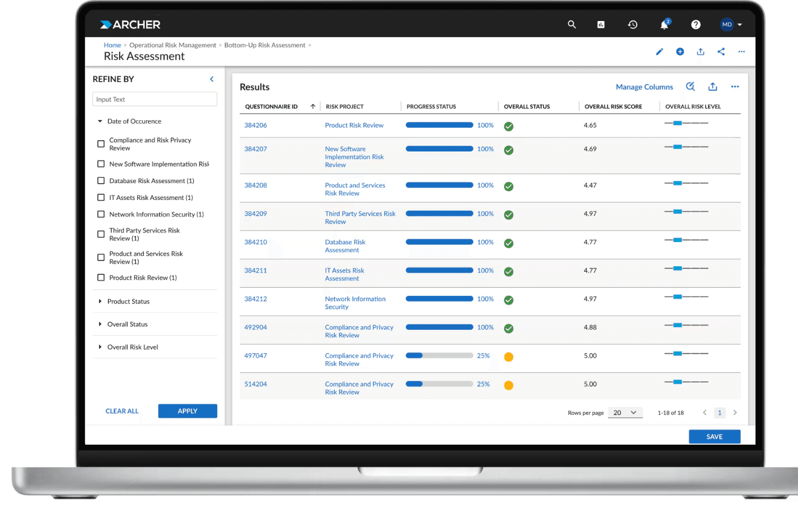Open notifications bell with badge
The image size is (798, 532).
point(665,24)
